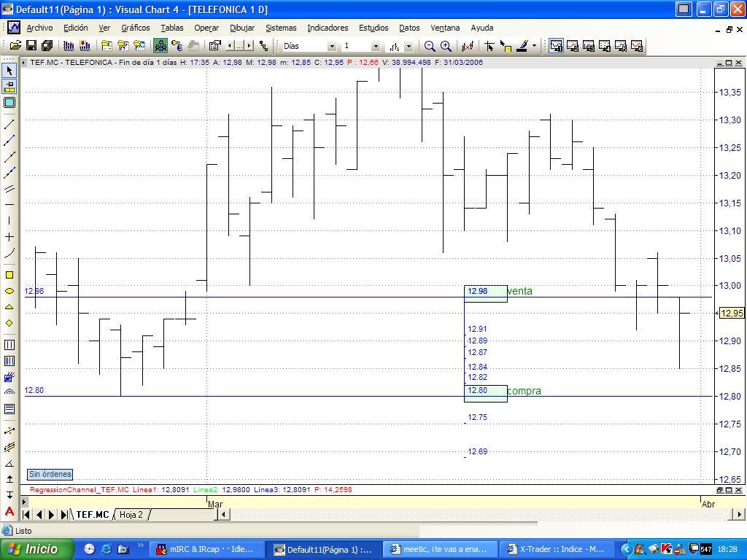The height and width of the screenshot is (560, 747).
Task: Click the red-crossed bars delete icon
Action: (x=468, y=46)
